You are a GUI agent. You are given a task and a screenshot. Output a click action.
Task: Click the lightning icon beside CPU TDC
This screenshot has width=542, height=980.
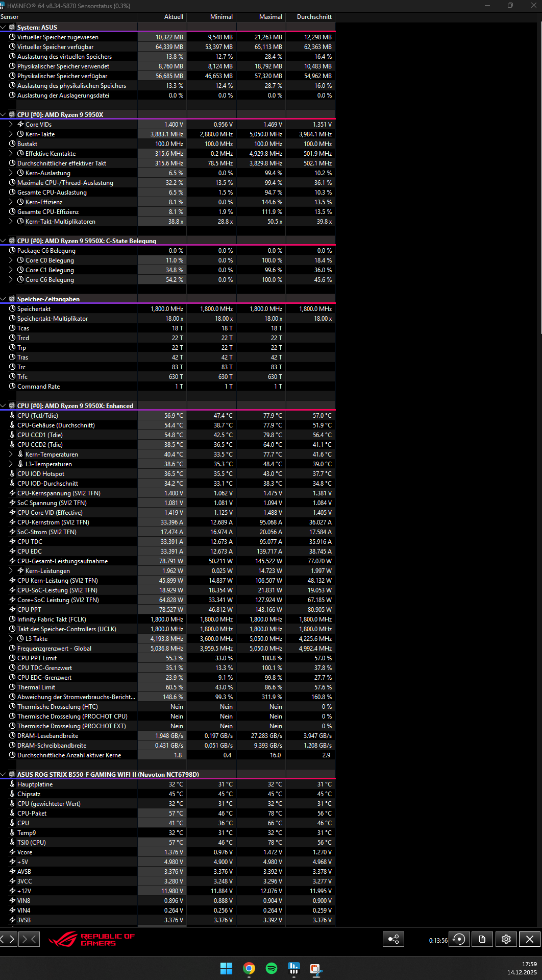(x=12, y=542)
